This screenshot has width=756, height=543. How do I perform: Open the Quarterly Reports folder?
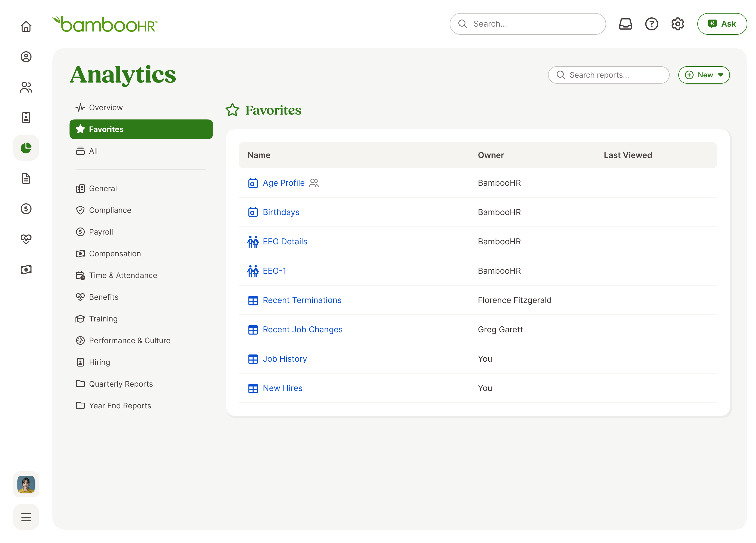pos(141,384)
